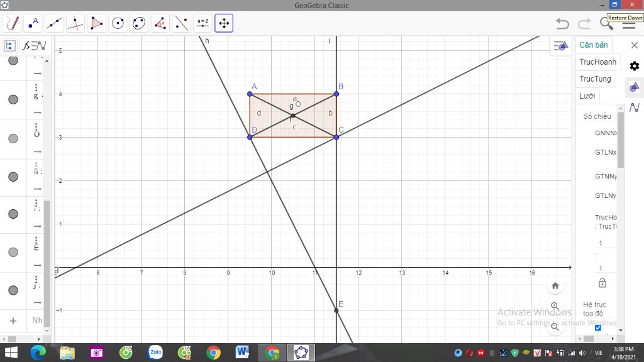Select the Line through two points tool

[x=54, y=23]
